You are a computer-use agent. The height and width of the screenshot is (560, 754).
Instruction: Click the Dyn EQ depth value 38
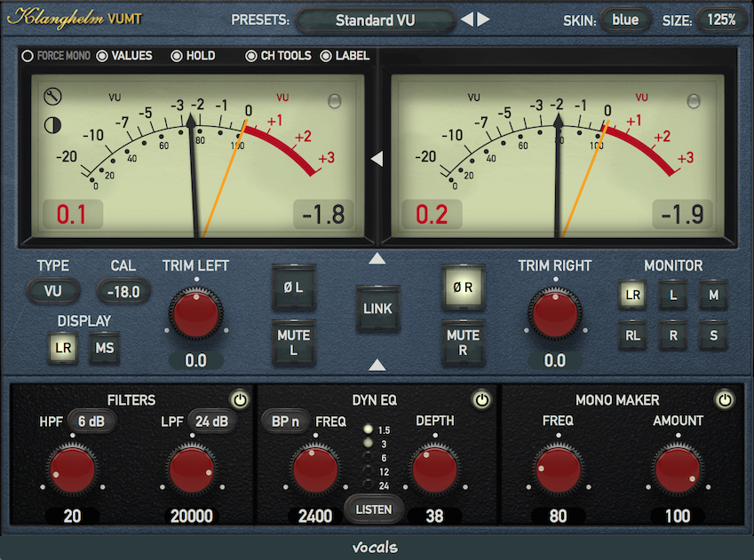(434, 516)
